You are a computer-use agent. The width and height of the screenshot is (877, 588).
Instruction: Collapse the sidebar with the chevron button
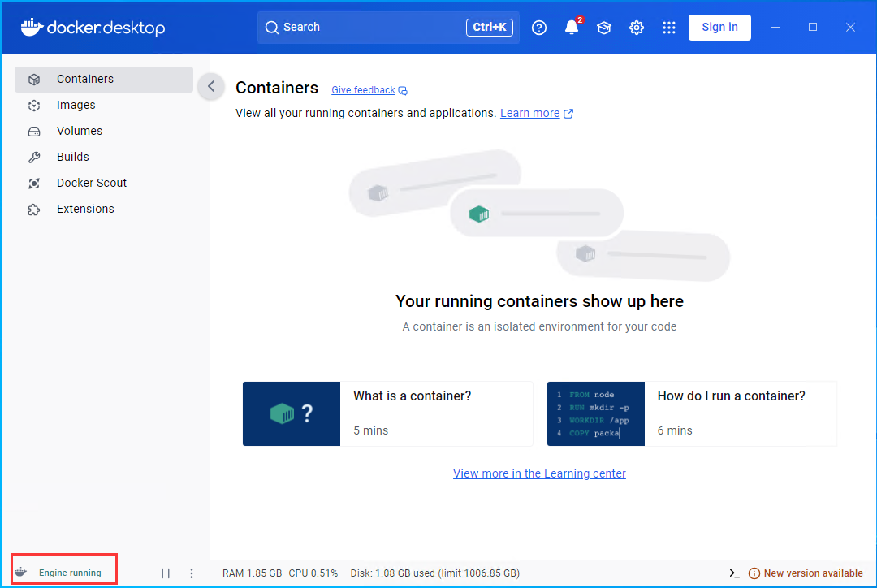211,86
